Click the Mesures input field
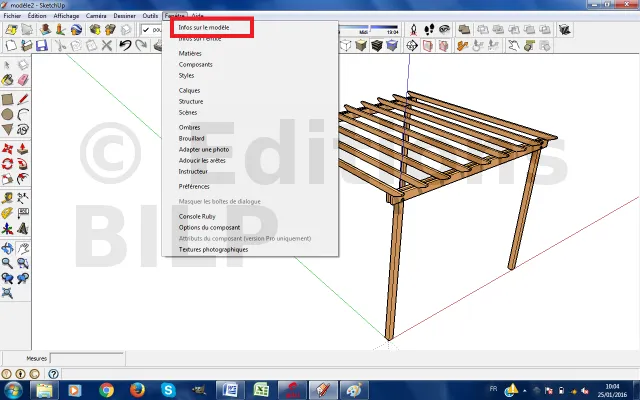This screenshot has height=400, width=640. (x=87, y=357)
